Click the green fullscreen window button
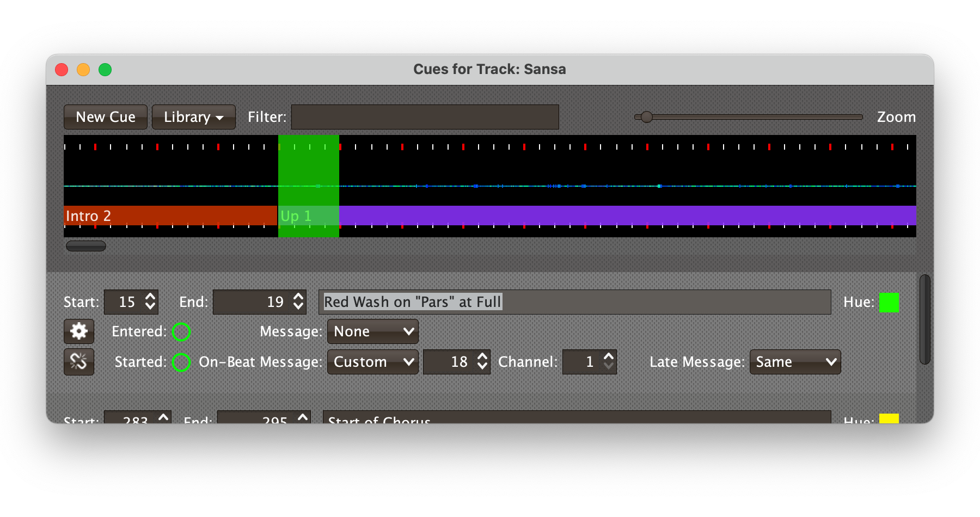The width and height of the screenshot is (980, 517). pyautogui.click(x=105, y=70)
